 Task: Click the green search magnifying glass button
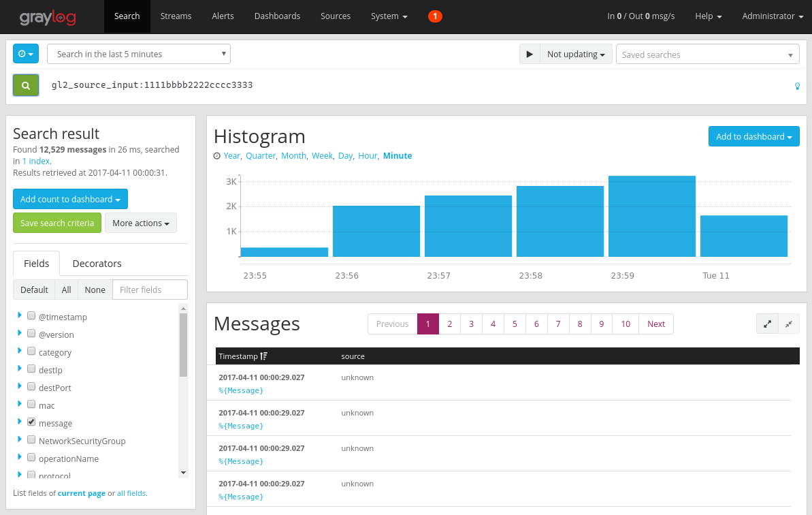click(x=25, y=84)
